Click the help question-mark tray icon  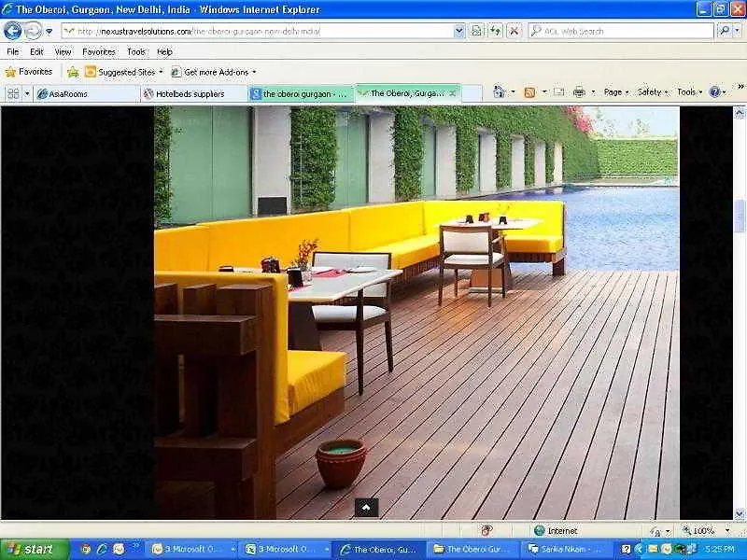[x=627, y=550]
